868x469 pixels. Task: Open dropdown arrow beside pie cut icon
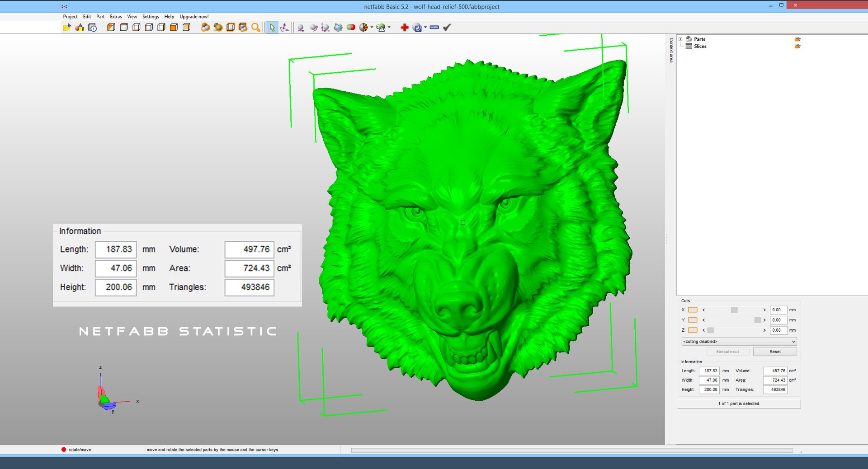372,28
